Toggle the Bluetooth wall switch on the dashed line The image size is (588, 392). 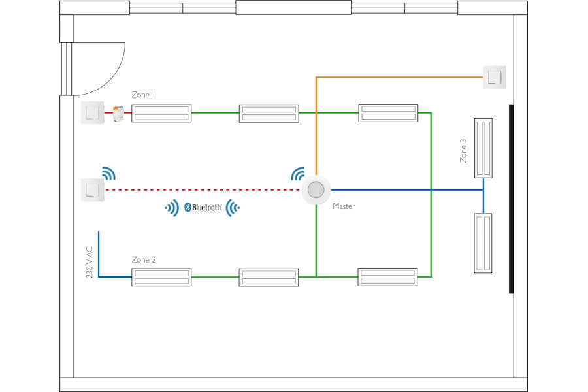click(x=91, y=190)
